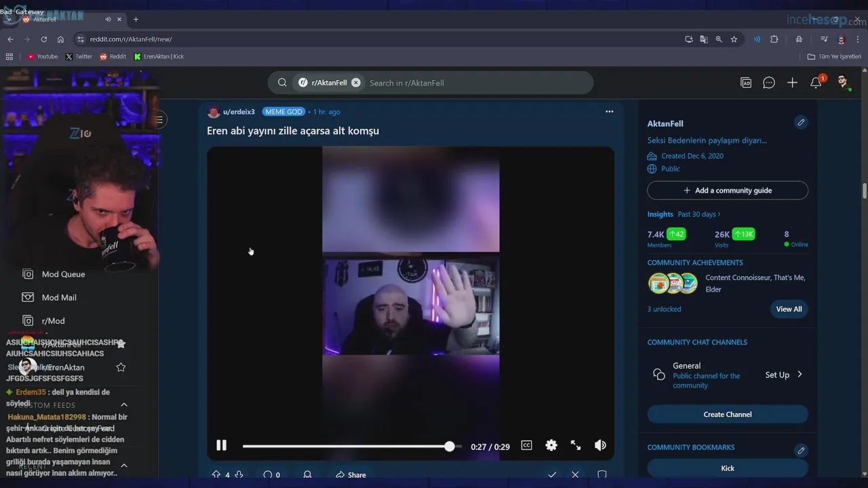Toggle closed captions on the video
The width and height of the screenshot is (868, 488).
point(526,445)
